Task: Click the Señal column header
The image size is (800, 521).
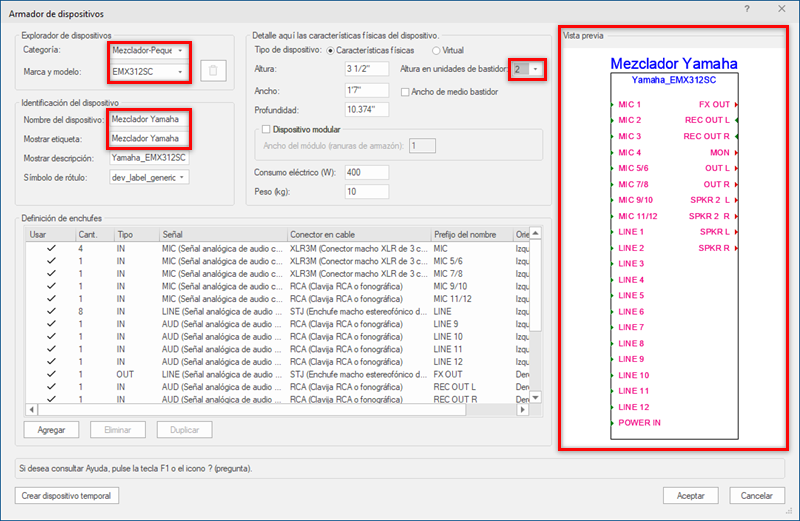Action: (x=223, y=235)
